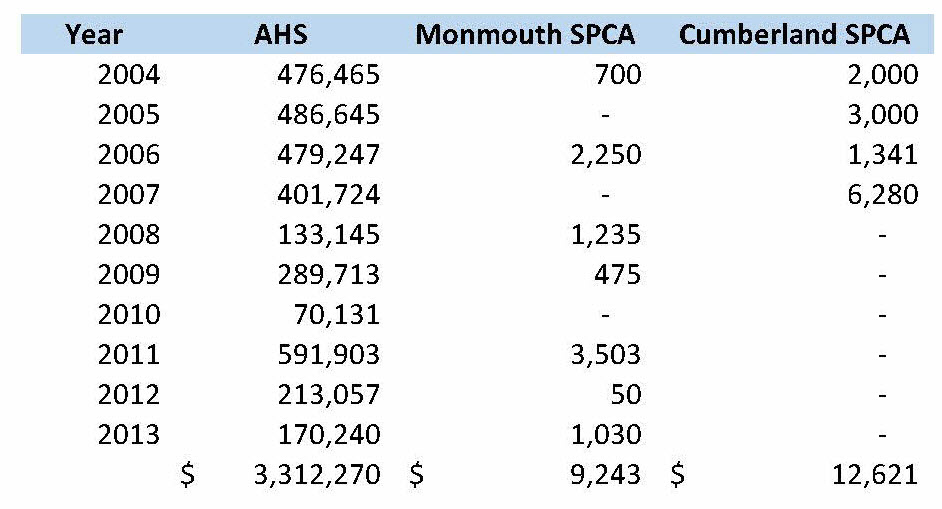
Task: Select the 2012 year cell
Action: (x=128, y=394)
